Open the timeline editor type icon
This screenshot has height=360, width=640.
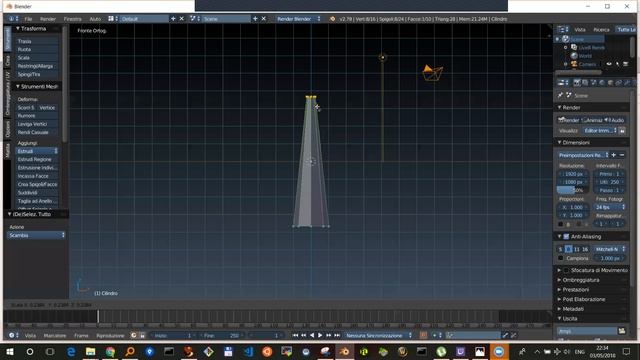(13, 335)
